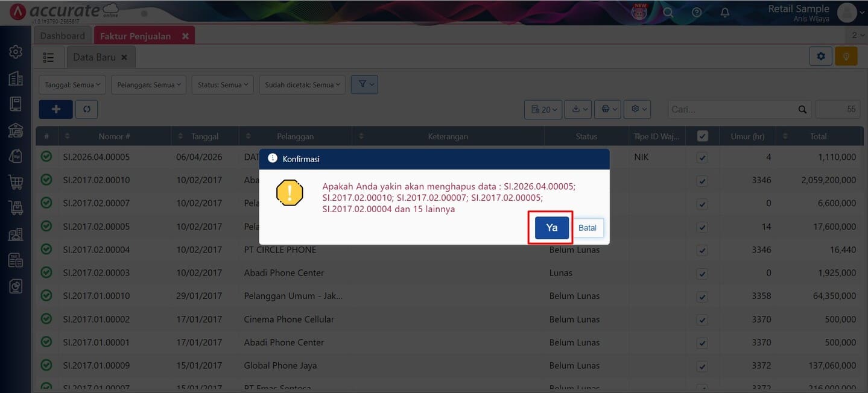The image size is (868, 393).
Task: Click the top bar search magnifier icon
Action: (x=668, y=12)
